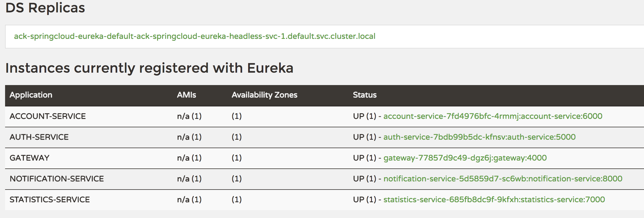This screenshot has width=644, height=218.
Task: Click n/a (1) in STATISTICS-SERVICE row
Action: click(x=189, y=200)
